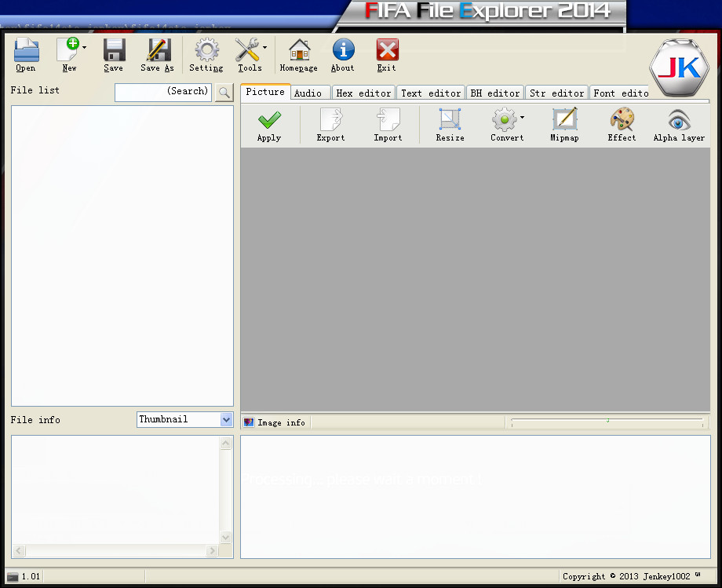Screen dimensions: 722x588
Task: Open the Thumbnail combo box
Action: (x=184, y=419)
